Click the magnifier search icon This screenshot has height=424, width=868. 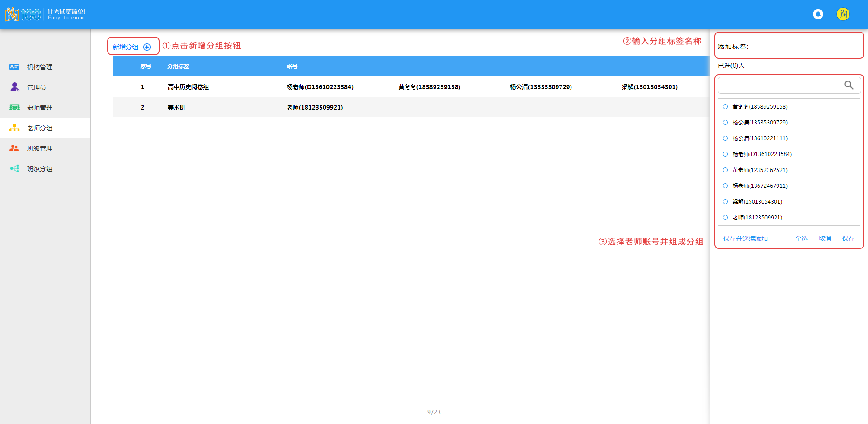point(849,85)
